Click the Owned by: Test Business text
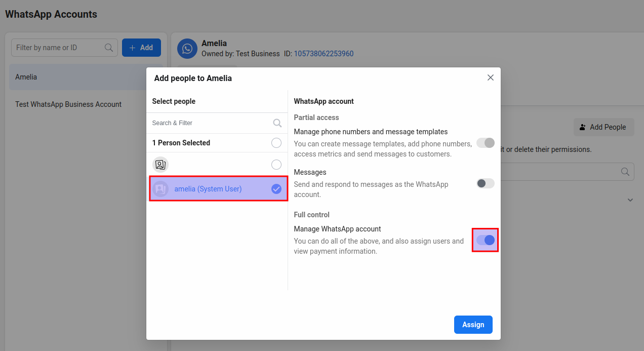644x351 pixels. tap(240, 54)
